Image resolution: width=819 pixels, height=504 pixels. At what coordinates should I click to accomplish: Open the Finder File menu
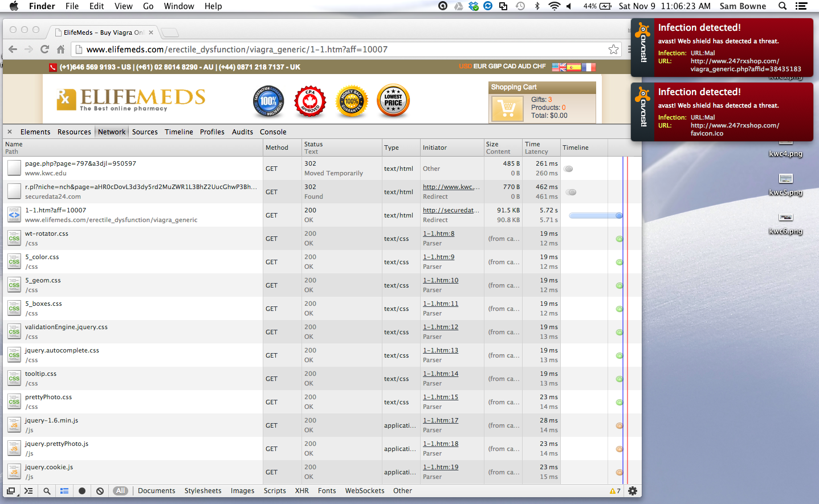click(x=72, y=6)
